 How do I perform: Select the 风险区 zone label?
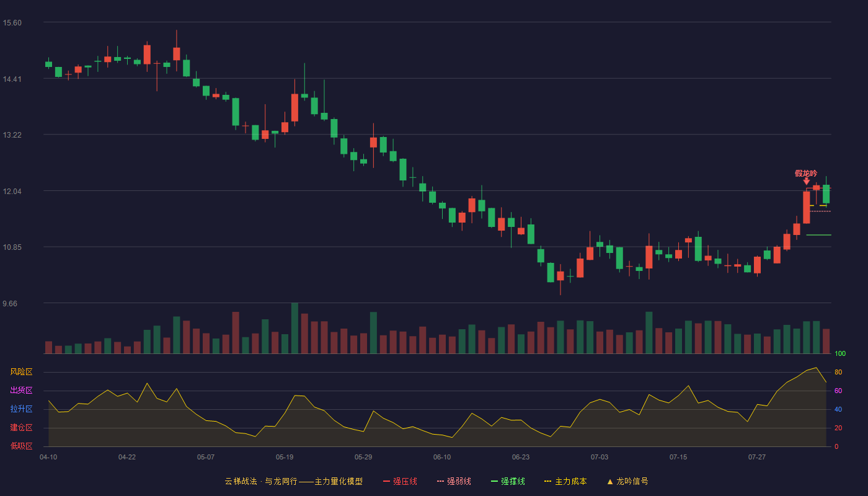click(21, 372)
